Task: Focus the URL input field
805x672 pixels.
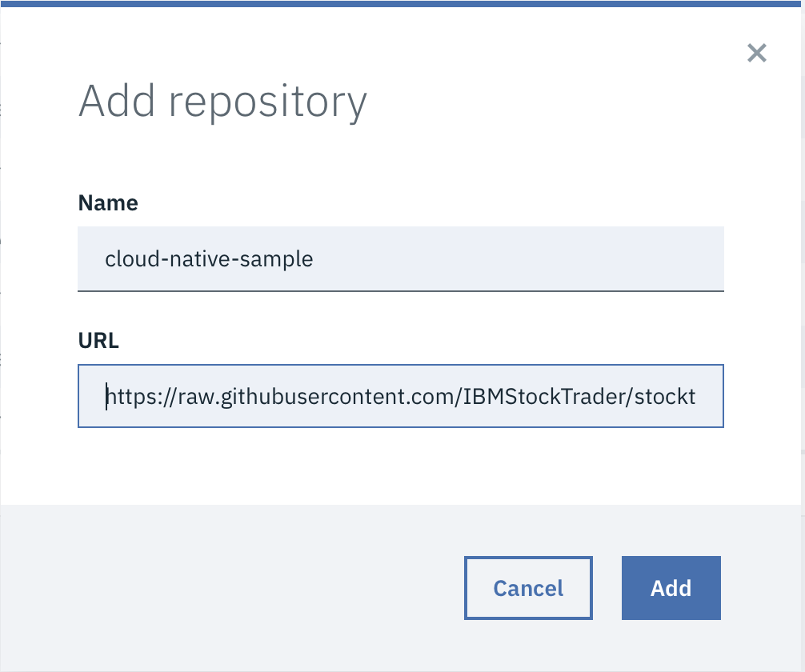Action: 400,396
